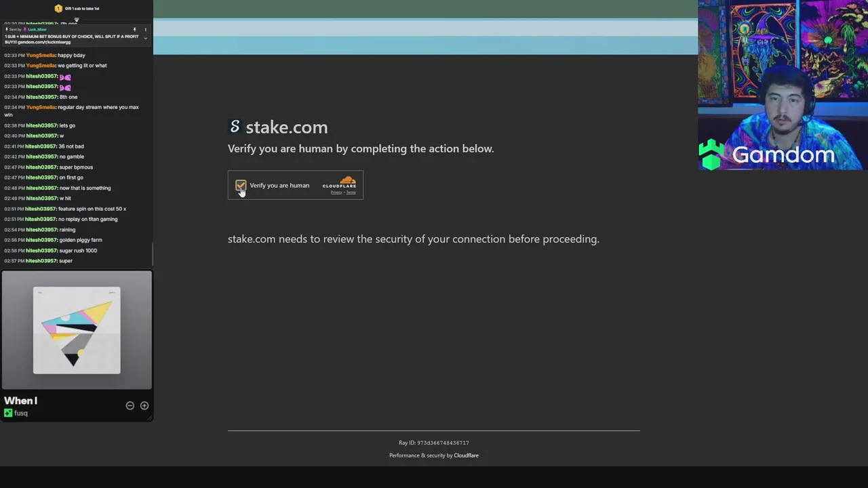Click chat message 'on first go'

click(71, 178)
